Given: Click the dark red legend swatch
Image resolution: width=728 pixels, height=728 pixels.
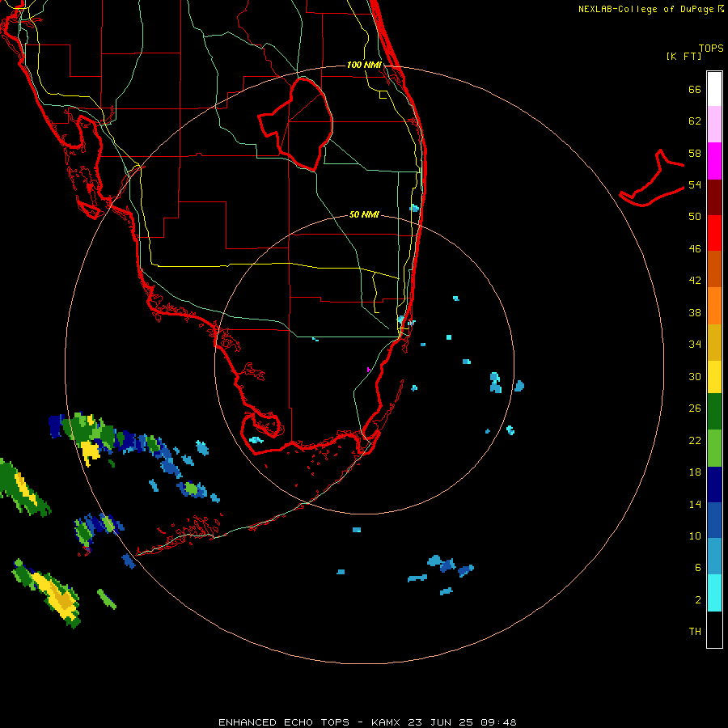Looking at the screenshot, I should [714, 197].
